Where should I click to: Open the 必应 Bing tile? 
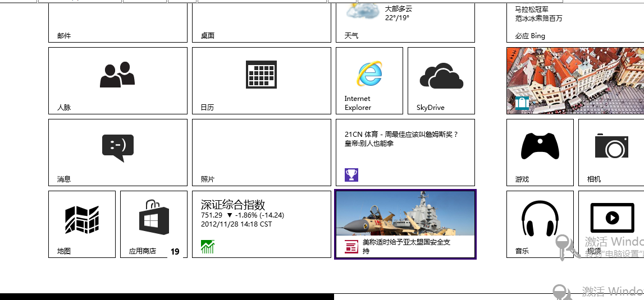[x=575, y=22]
